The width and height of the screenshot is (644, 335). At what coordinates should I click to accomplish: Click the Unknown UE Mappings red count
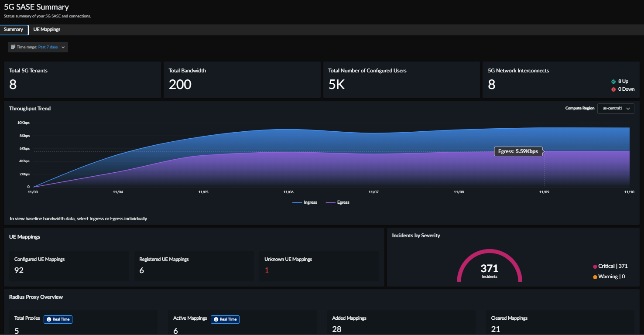(x=267, y=270)
